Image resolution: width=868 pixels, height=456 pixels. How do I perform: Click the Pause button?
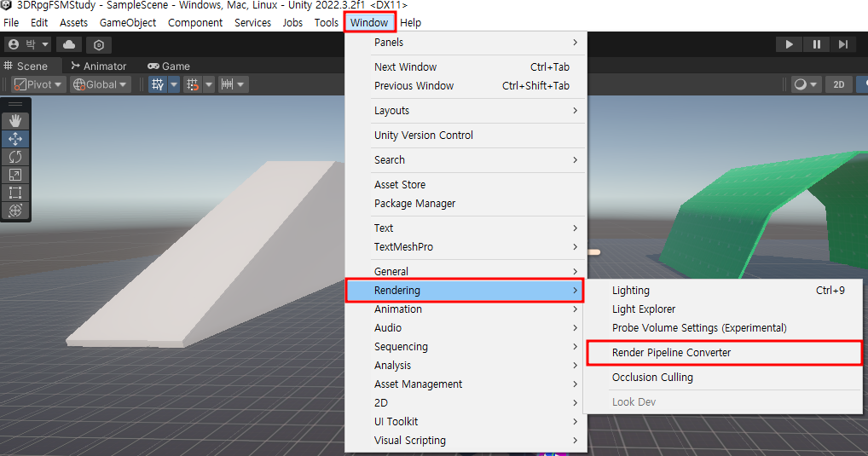[817, 44]
